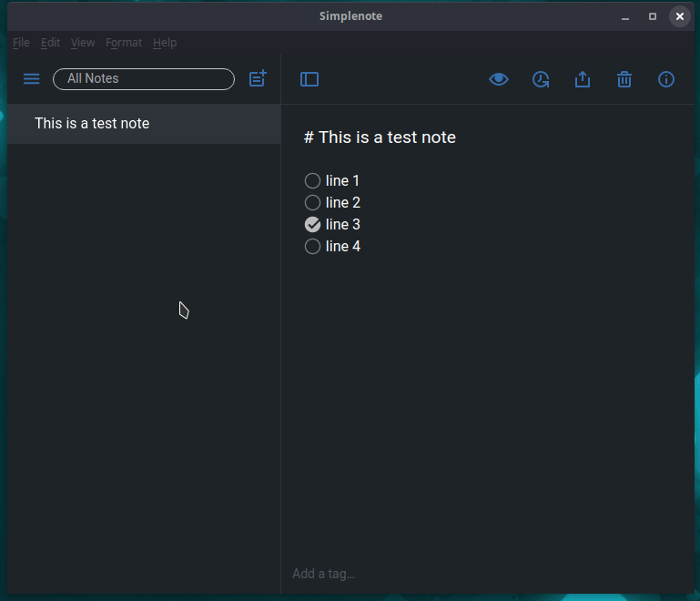Check the line 2 checkbox
700x601 pixels.
(312, 203)
